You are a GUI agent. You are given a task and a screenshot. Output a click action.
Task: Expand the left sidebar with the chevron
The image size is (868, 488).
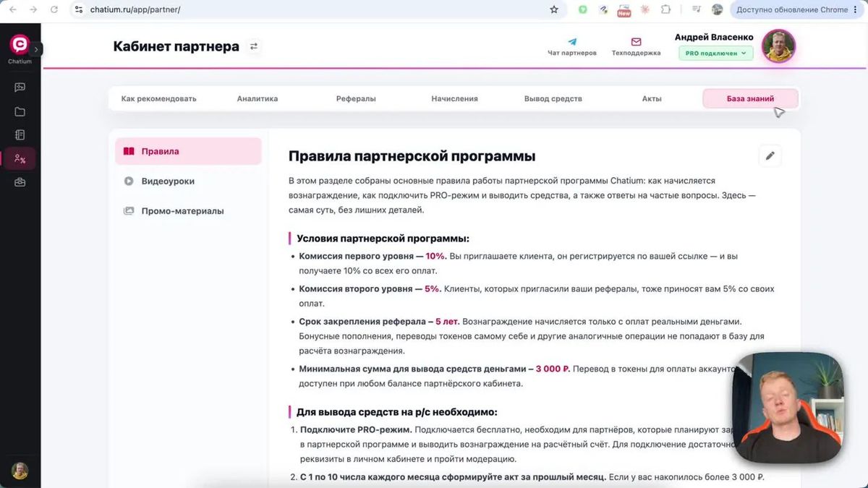click(x=37, y=49)
